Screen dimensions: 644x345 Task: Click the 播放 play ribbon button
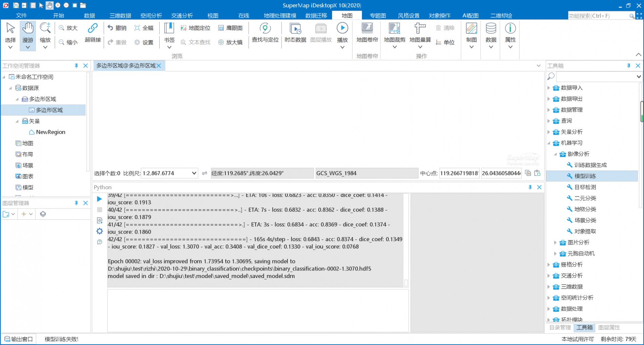pyautogui.click(x=342, y=36)
